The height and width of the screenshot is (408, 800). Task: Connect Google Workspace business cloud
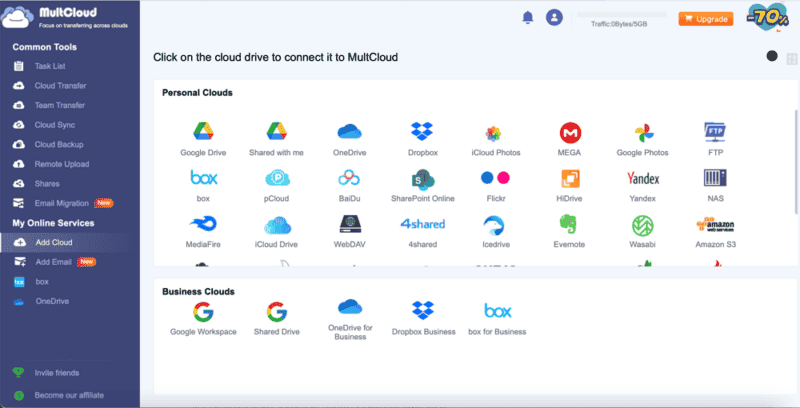203,312
